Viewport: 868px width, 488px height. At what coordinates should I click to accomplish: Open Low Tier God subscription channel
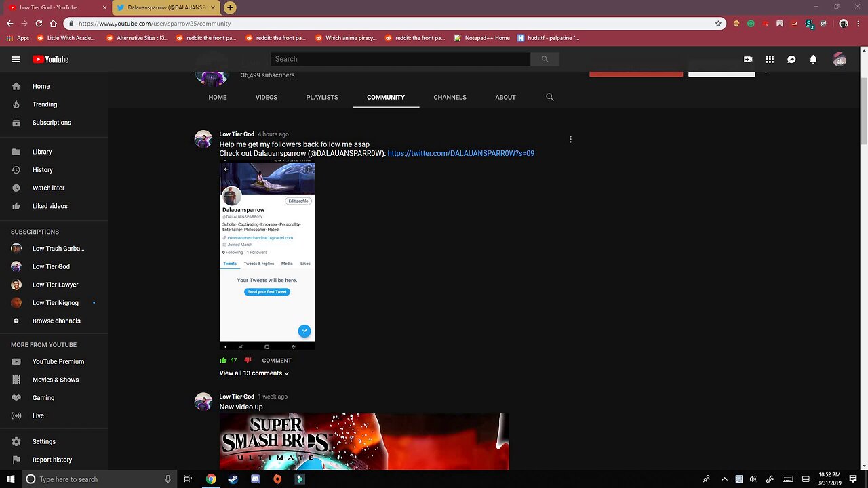[54, 267]
